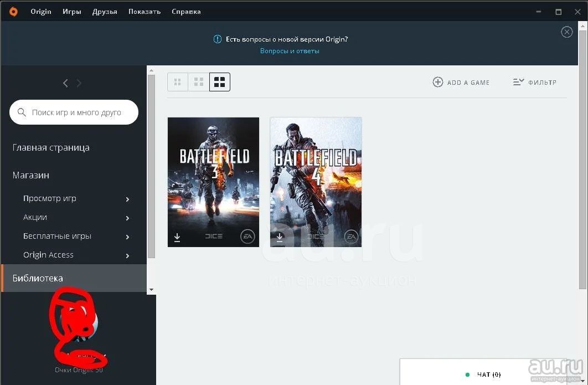
Task: Open the Справка menu
Action: pyautogui.click(x=186, y=12)
